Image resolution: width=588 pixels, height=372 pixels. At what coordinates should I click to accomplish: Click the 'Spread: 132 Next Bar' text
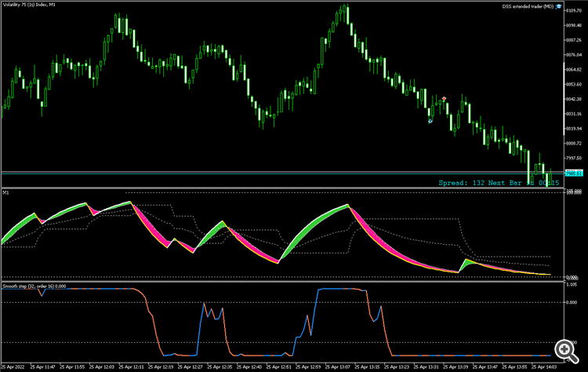click(480, 183)
